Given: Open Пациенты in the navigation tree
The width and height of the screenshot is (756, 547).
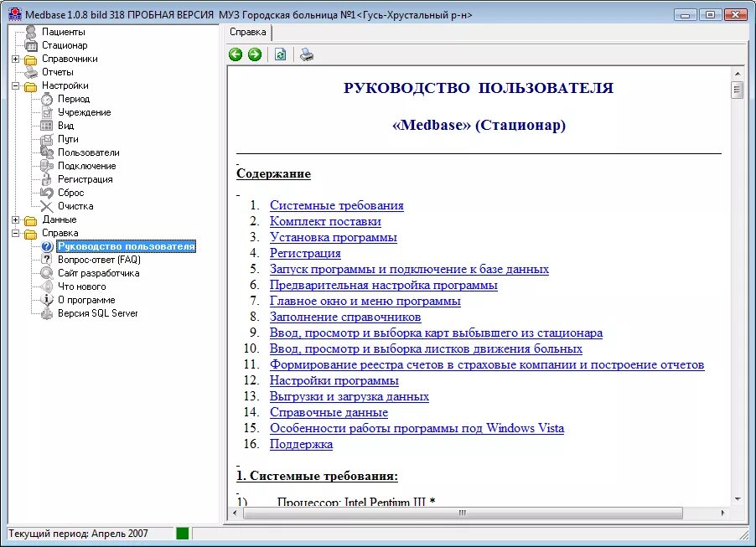Looking at the screenshot, I should tap(63, 32).
